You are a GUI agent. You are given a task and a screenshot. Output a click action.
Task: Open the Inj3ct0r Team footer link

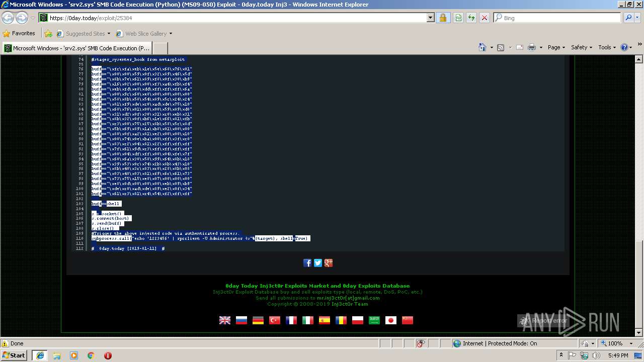click(350, 304)
